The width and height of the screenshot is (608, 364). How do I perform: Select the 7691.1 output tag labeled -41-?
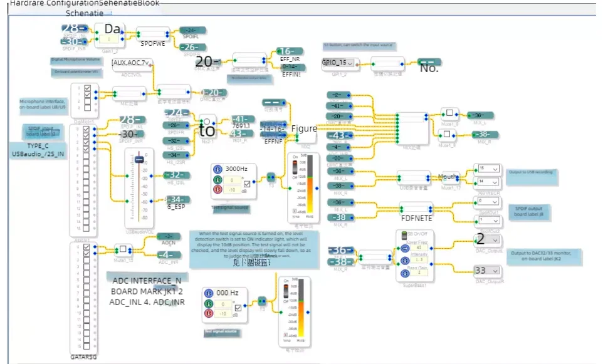pyautogui.click(x=243, y=119)
